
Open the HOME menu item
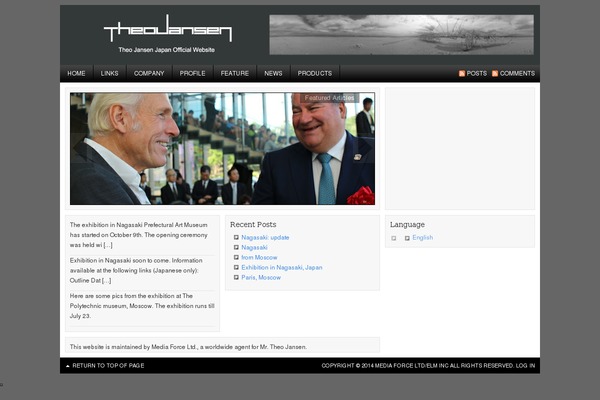(77, 73)
